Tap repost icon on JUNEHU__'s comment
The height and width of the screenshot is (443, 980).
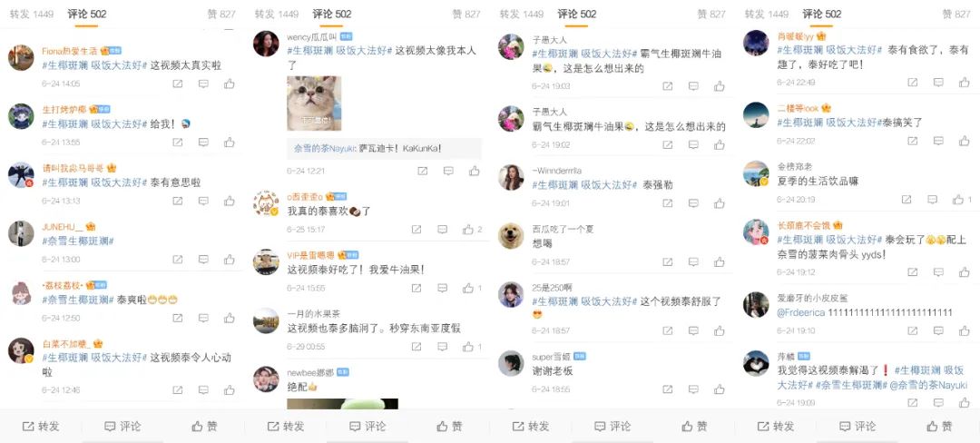[x=178, y=260]
